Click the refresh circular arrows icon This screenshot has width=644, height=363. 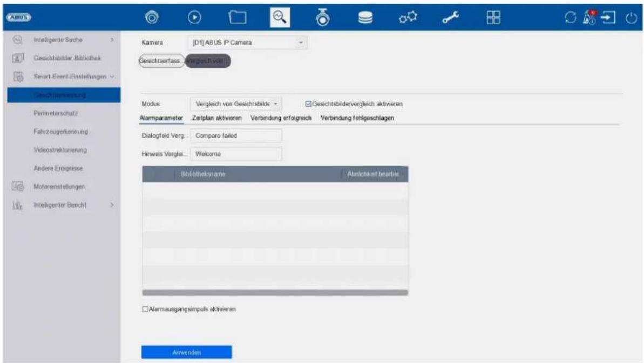point(570,17)
